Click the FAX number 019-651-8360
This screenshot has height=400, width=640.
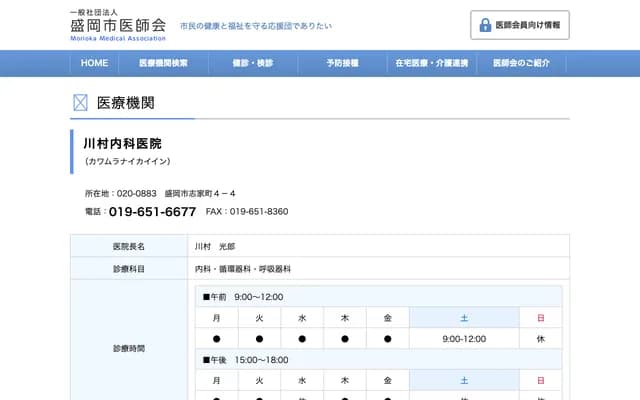click(x=258, y=212)
